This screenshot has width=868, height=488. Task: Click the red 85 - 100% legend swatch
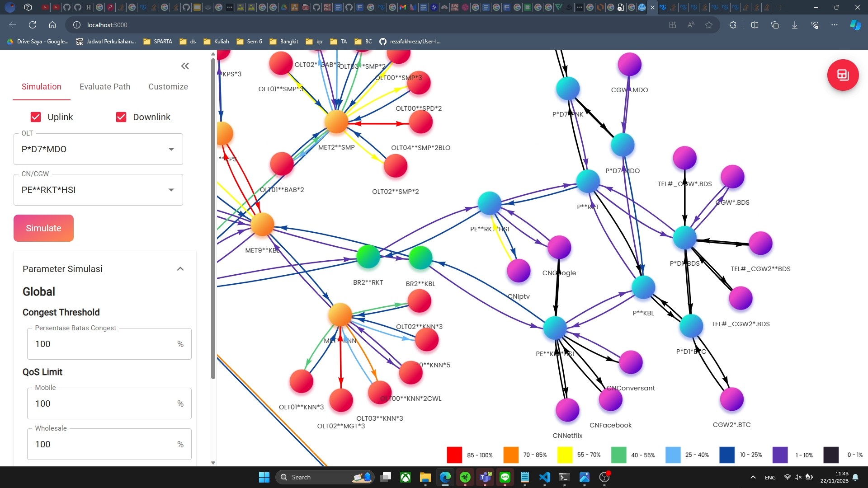pos(454,455)
